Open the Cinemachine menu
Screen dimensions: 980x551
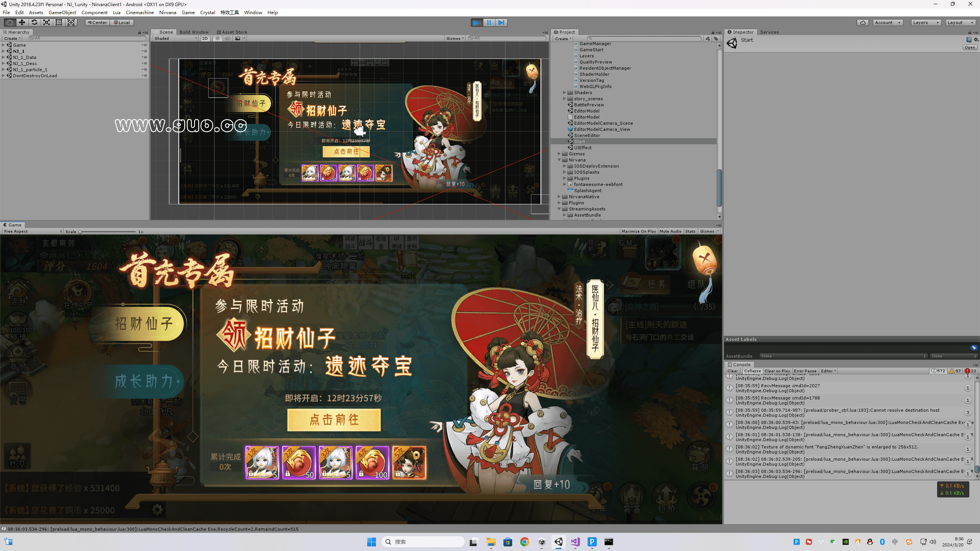(140, 12)
